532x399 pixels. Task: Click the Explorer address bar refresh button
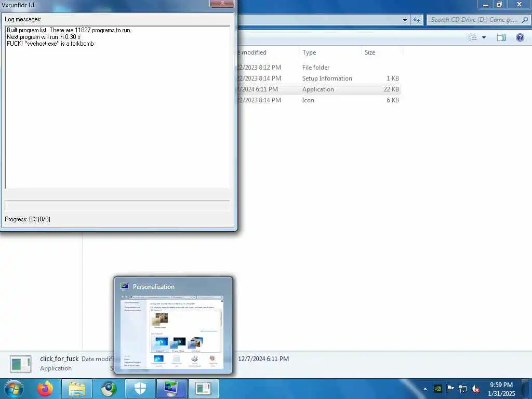[417, 20]
